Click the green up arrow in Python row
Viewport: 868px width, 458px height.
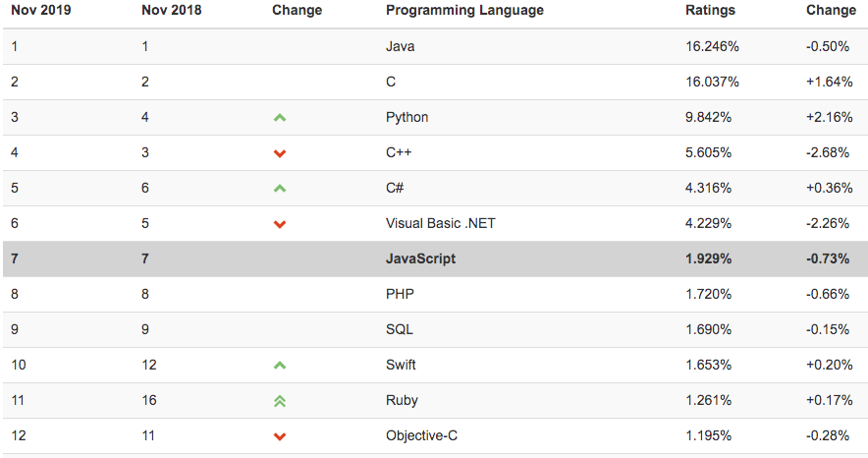(x=280, y=117)
